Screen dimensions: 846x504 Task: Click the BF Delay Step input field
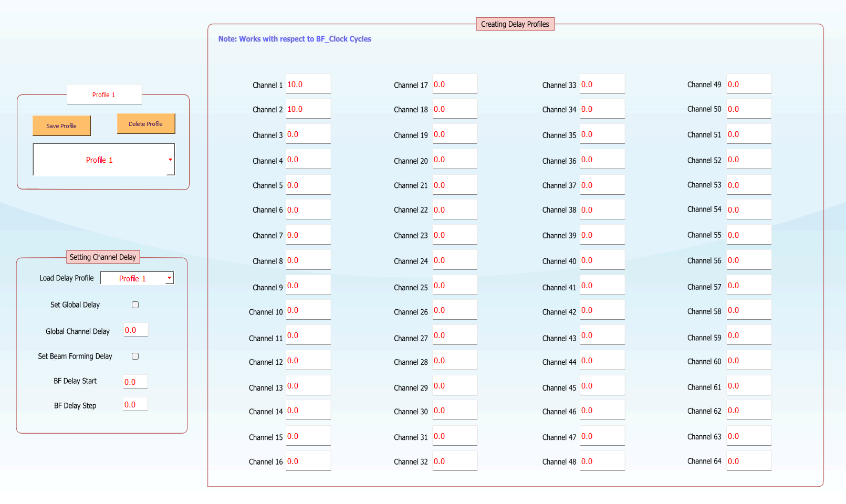click(135, 404)
